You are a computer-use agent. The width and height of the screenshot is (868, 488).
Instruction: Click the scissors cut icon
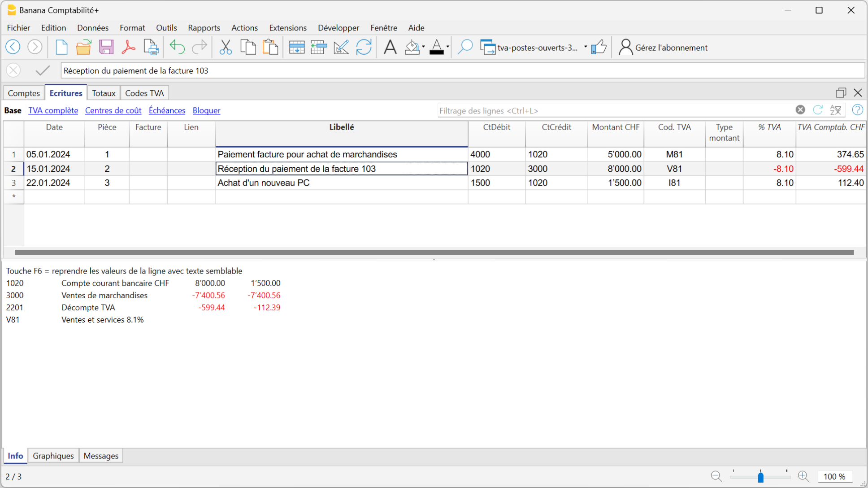tap(225, 47)
